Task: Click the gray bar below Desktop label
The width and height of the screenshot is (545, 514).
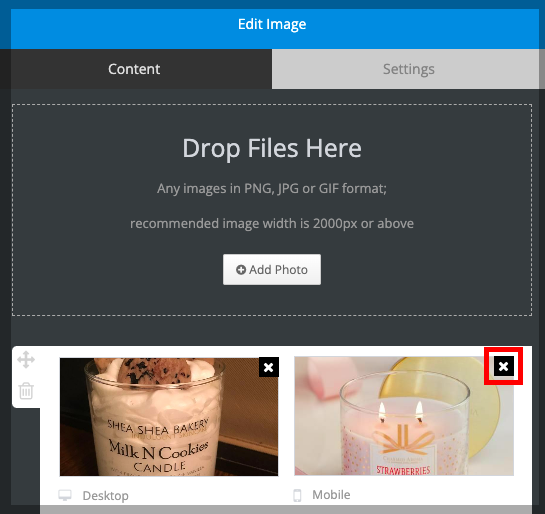Action: click(286, 509)
